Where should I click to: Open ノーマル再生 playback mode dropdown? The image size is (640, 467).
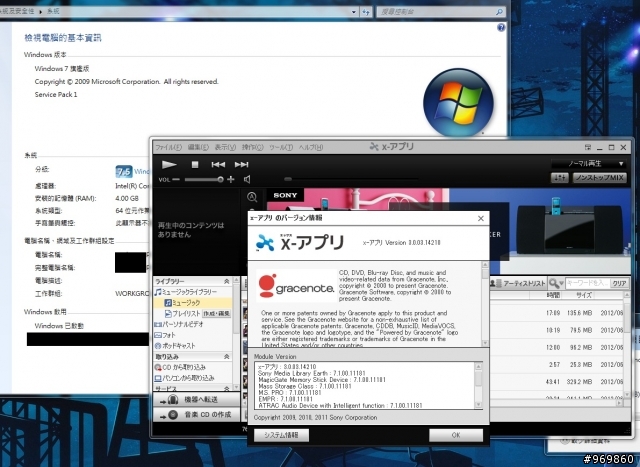coord(589,164)
